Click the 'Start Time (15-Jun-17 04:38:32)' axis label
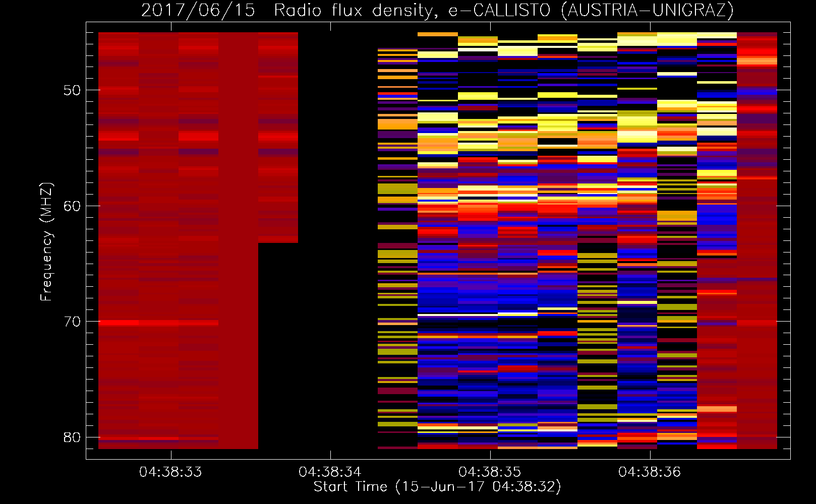The image size is (816, 504). [x=437, y=487]
